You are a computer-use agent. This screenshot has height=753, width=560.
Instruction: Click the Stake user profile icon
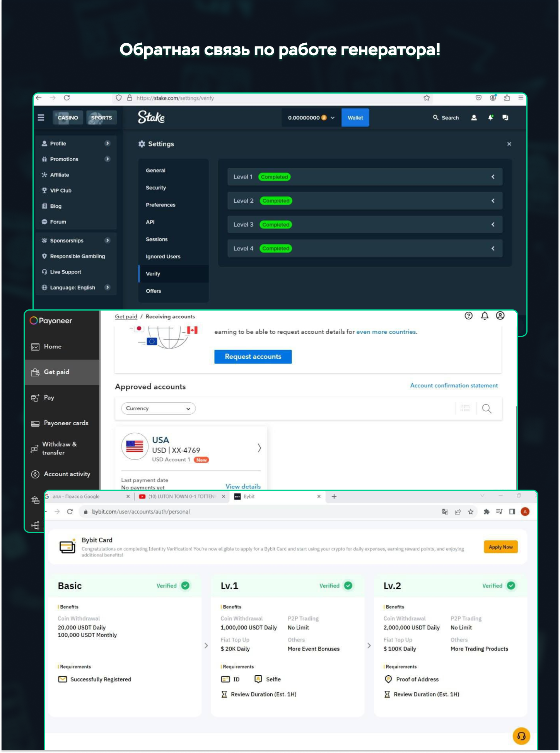[x=474, y=118]
